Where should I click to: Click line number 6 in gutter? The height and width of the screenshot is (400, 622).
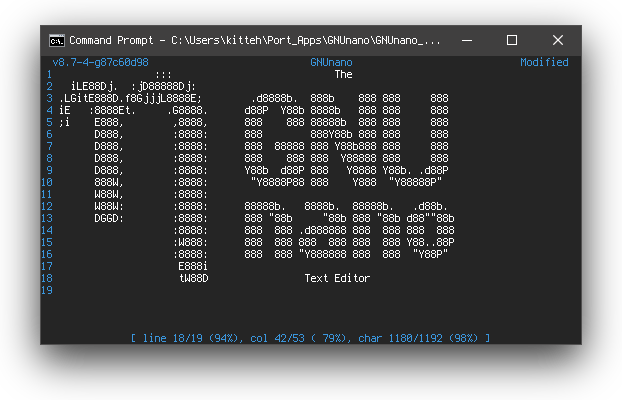49,134
